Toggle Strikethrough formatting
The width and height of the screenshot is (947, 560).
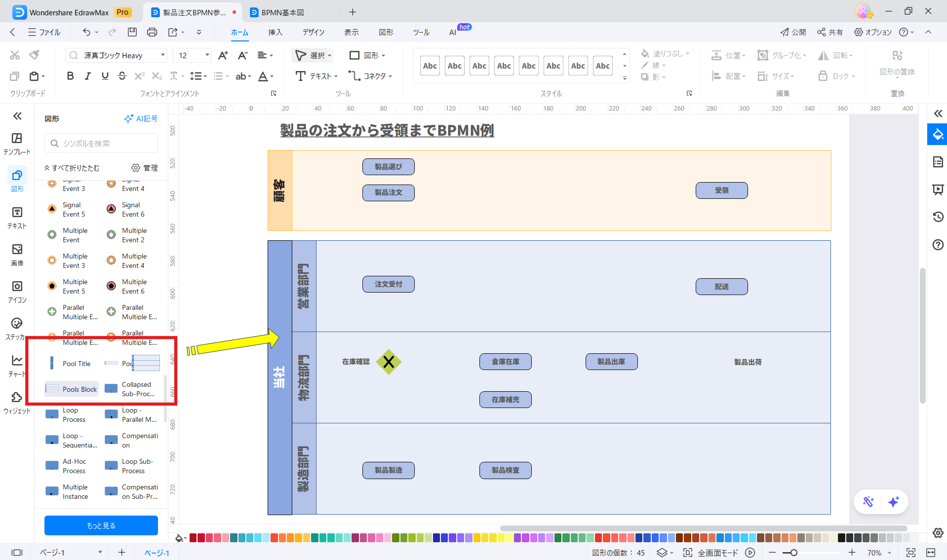[x=122, y=76]
